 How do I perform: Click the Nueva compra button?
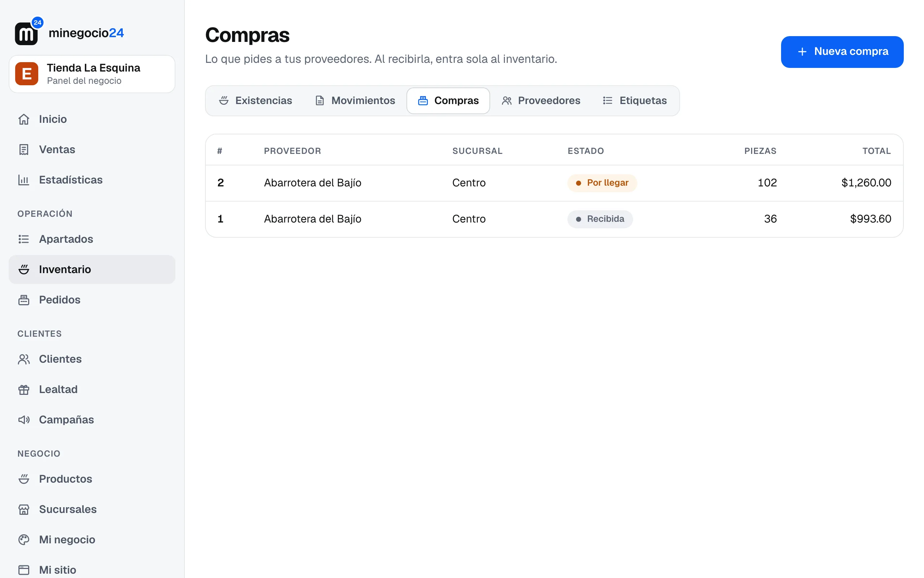pos(842,52)
